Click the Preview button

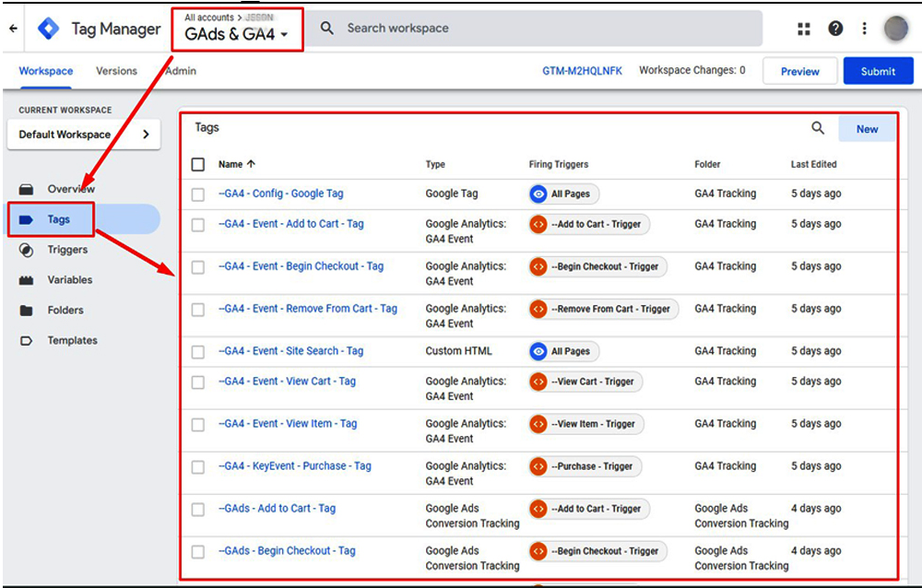[799, 71]
